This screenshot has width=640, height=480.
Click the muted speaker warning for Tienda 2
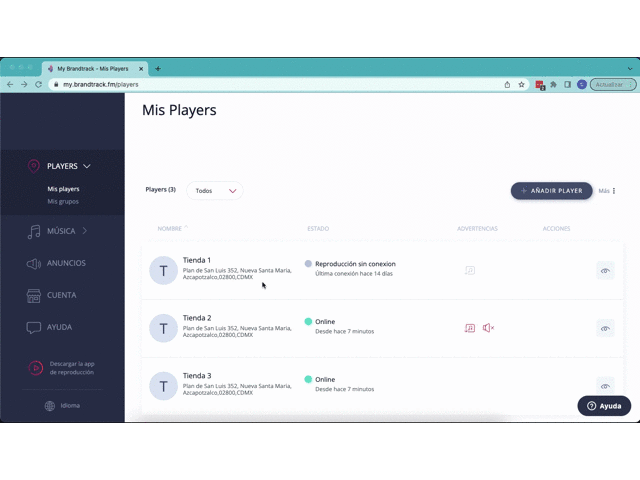click(x=488, y=328)
